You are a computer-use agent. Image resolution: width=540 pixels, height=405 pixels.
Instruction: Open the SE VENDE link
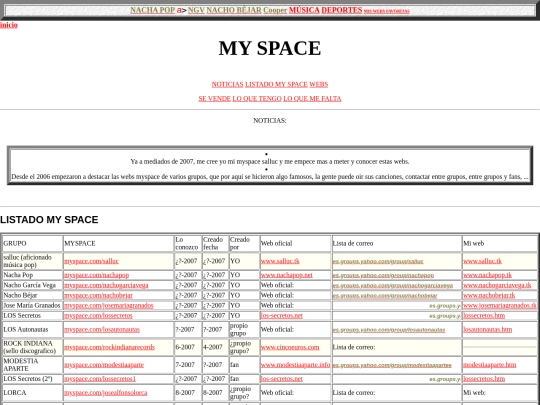click(215, 98)
